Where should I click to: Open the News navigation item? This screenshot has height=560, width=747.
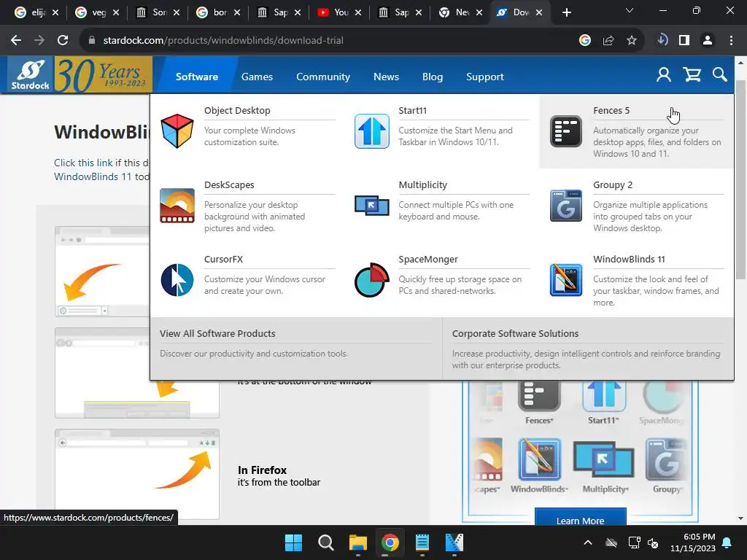pyautogui.click(x=386, y=77)
